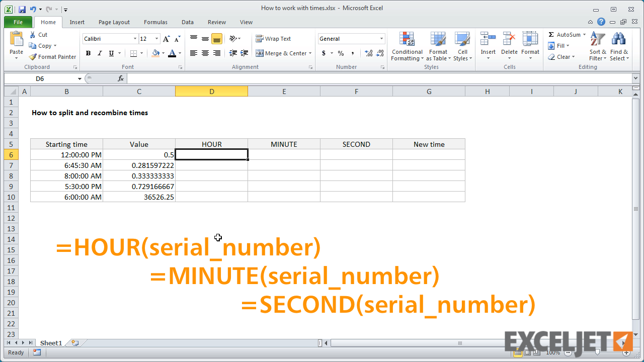The height and width of the screenshot is (362, 644).
Task: Toggle center alignment for the selection
Action: click(x=205, y=53)
